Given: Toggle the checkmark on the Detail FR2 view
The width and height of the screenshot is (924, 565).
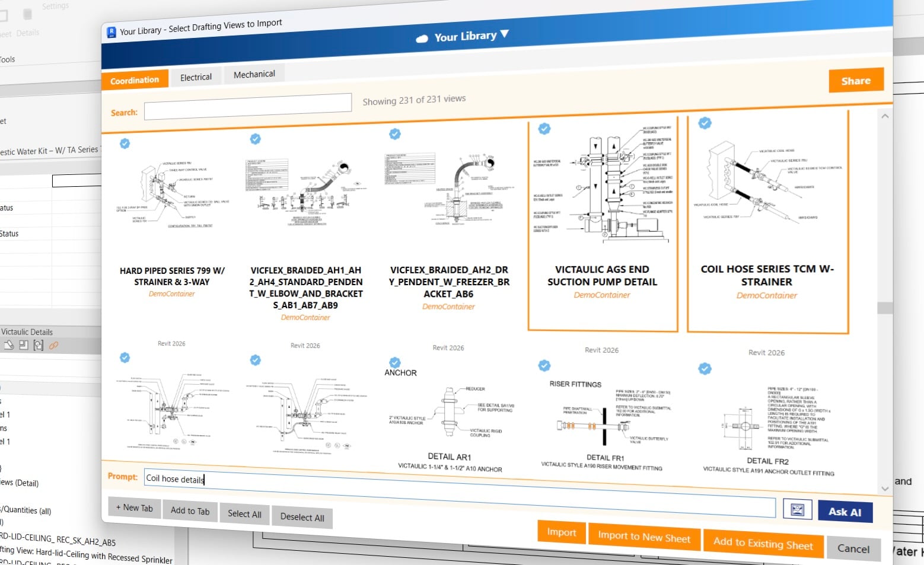Looking at the screenshot, I should coord(705,369).
